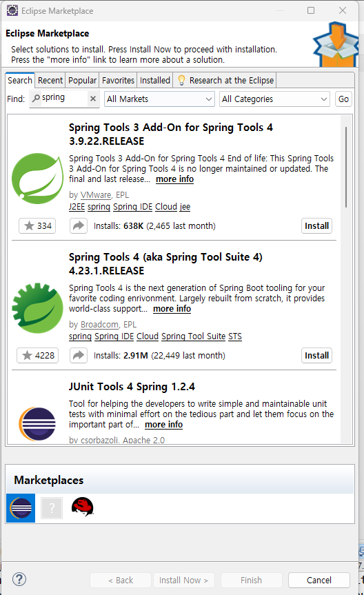Favorite Spring Tools 4 with 4228 star button
Image resolution: width=364 pixels, height=595 pixels.
pyautogui.click(x=38, y=356)
